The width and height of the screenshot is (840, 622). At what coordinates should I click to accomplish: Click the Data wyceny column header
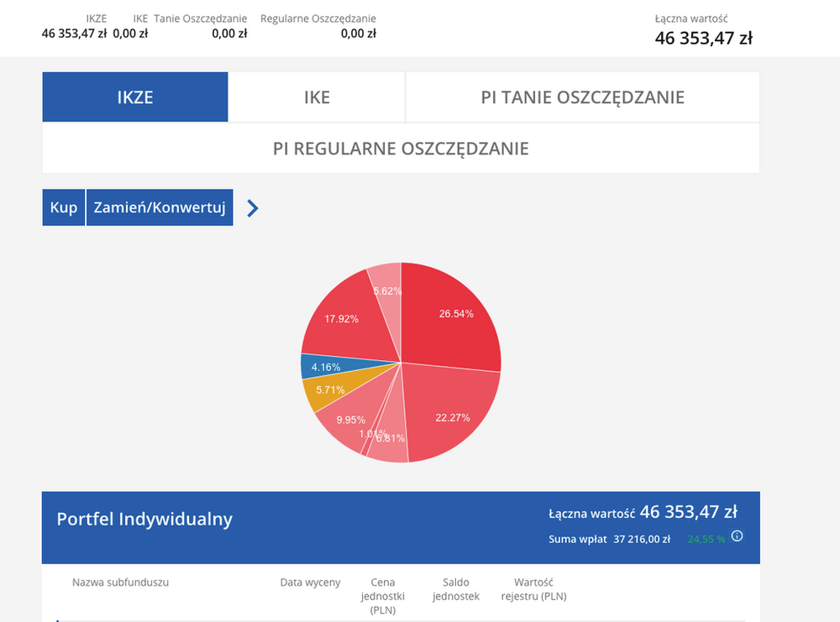point(310,583)
